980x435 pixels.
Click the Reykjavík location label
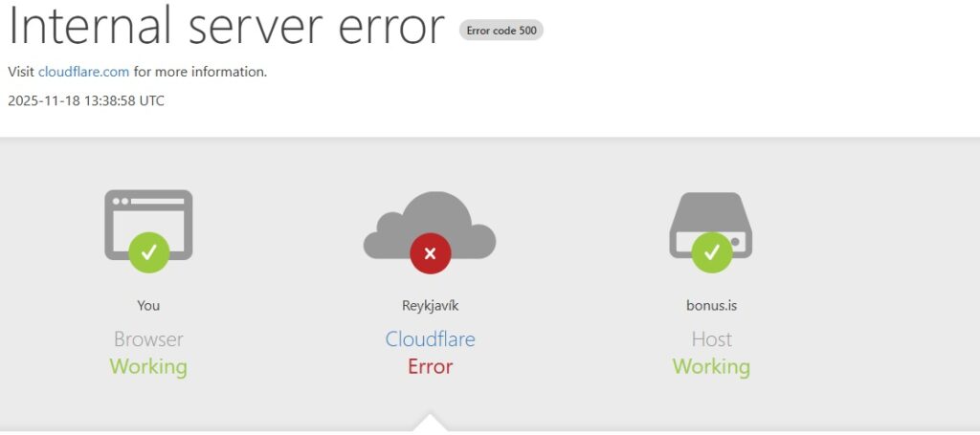pyautogui.click(x=430, y=307)
